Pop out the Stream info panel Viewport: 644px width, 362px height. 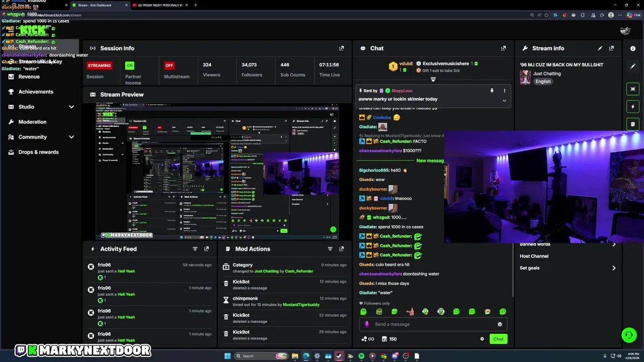(x=611, y=48)
